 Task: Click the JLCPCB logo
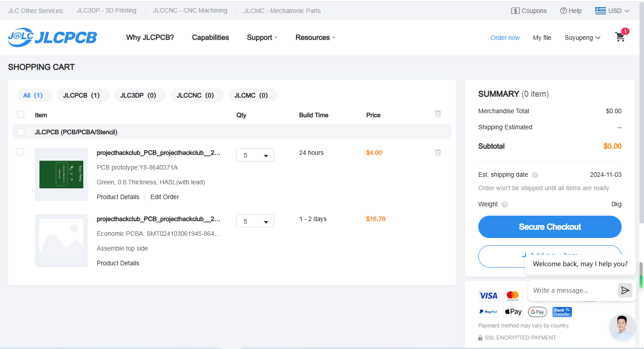tap(52, 38)
